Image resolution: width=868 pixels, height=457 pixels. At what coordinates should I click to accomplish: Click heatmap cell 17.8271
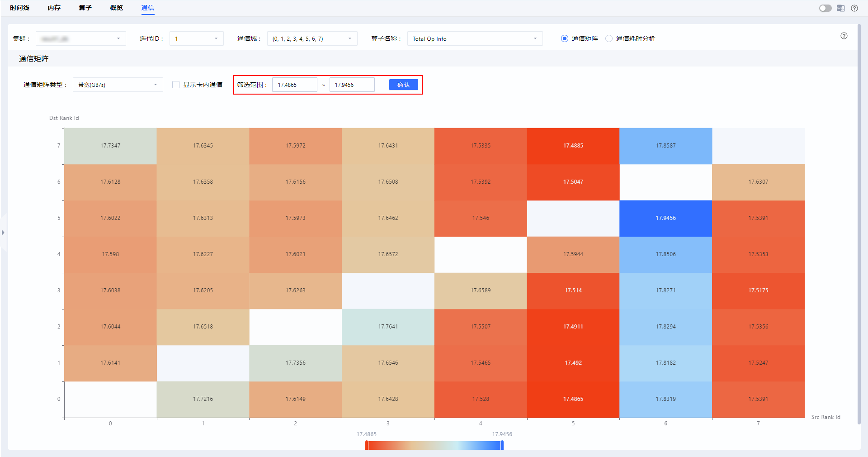point(665,290)
